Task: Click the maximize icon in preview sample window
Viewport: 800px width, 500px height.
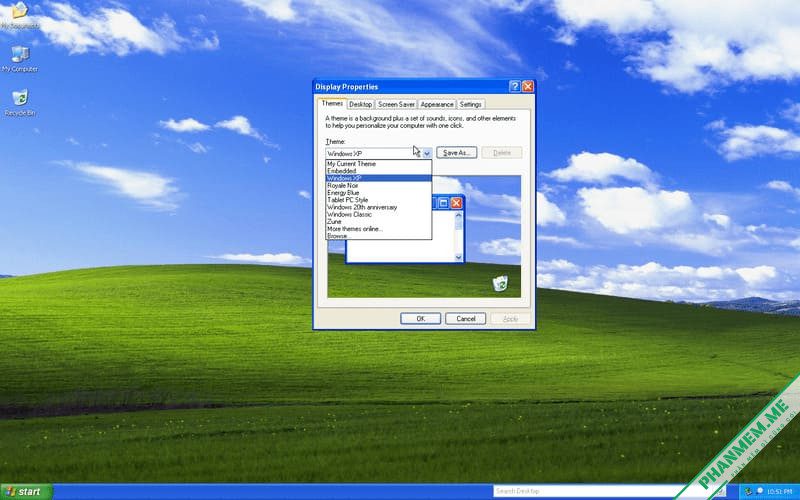Action: pyautogui.click(x=443, y=203)
